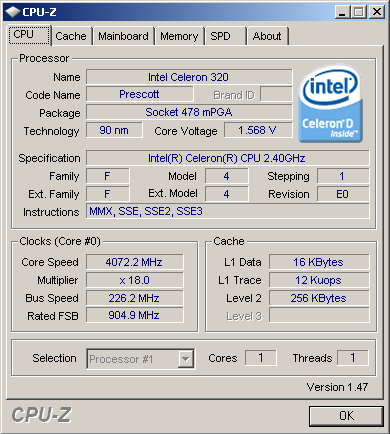Click the Name field Intel Celeron 320
The width and height of the screenshot is (390, 434).
189,77
